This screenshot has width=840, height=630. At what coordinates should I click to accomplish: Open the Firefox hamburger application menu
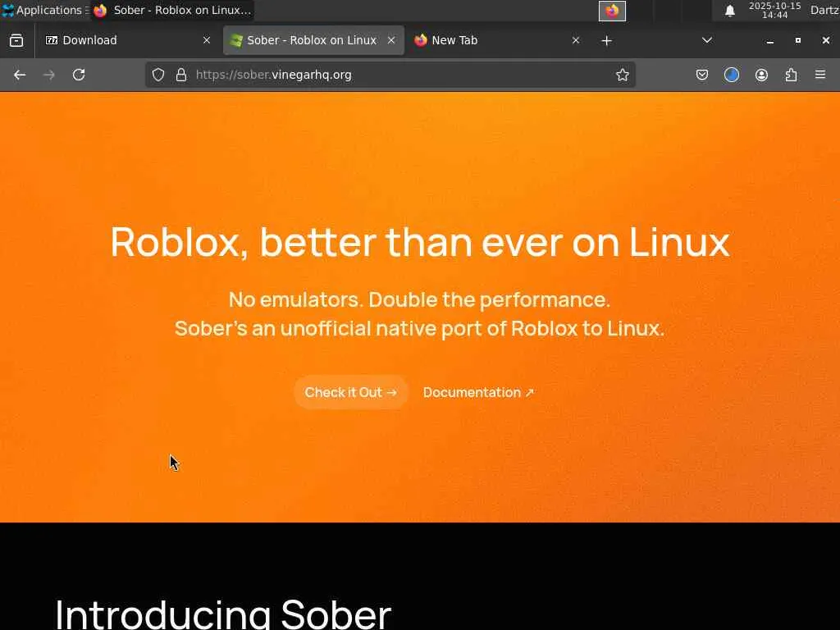click(x=820, y=75)
